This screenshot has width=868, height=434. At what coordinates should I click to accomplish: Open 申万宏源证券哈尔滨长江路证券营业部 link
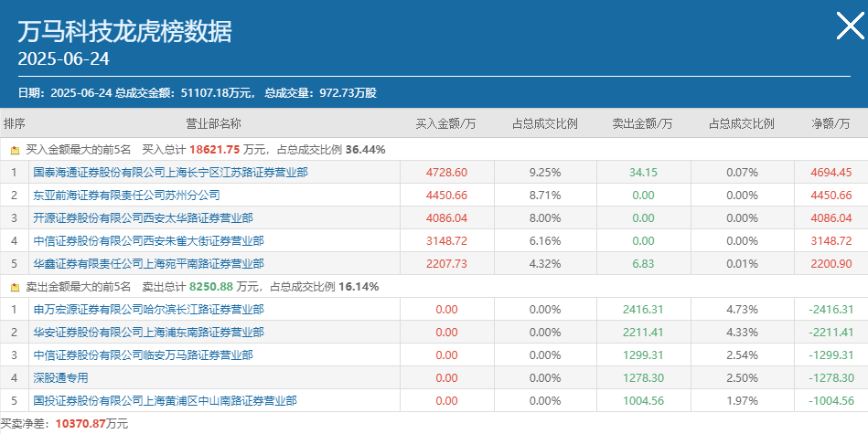148,310
